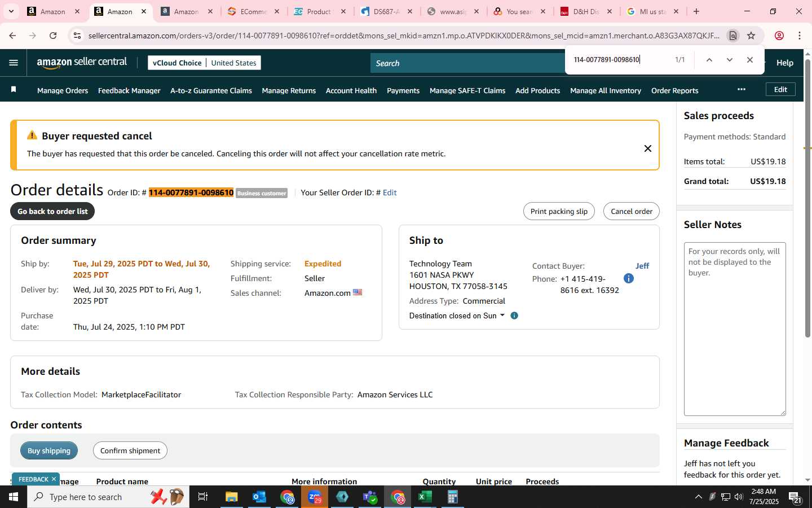This screenshot has height=508, width=812.
Task: Open Microsoft Teams from taskbar
Action: click(x=370, y=497)
